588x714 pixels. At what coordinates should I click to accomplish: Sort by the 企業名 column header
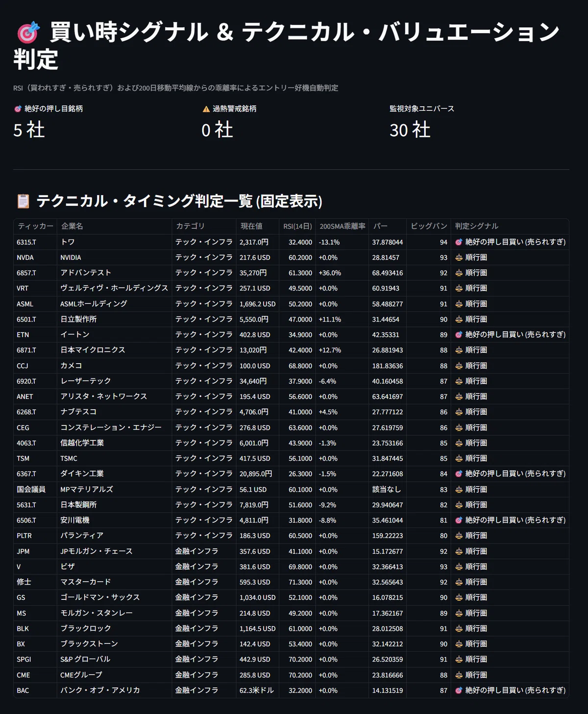pyautogui.click(x=115, y=226)
